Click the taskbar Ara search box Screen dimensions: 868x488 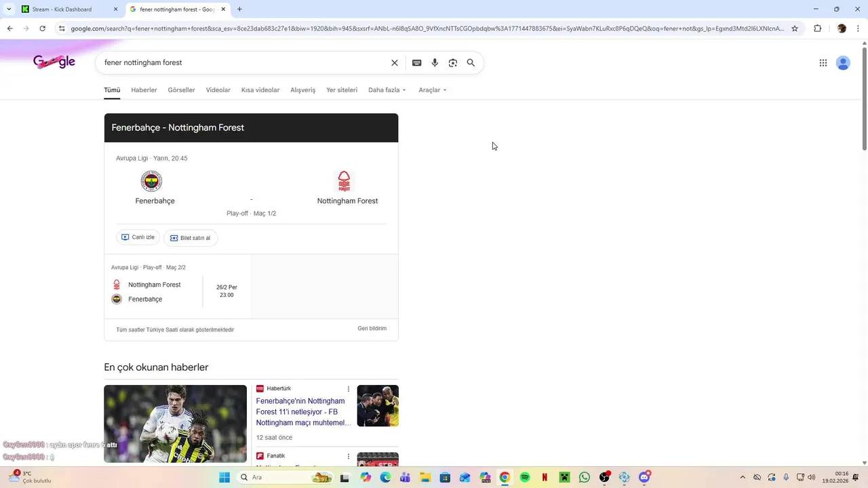click(285, 477)
